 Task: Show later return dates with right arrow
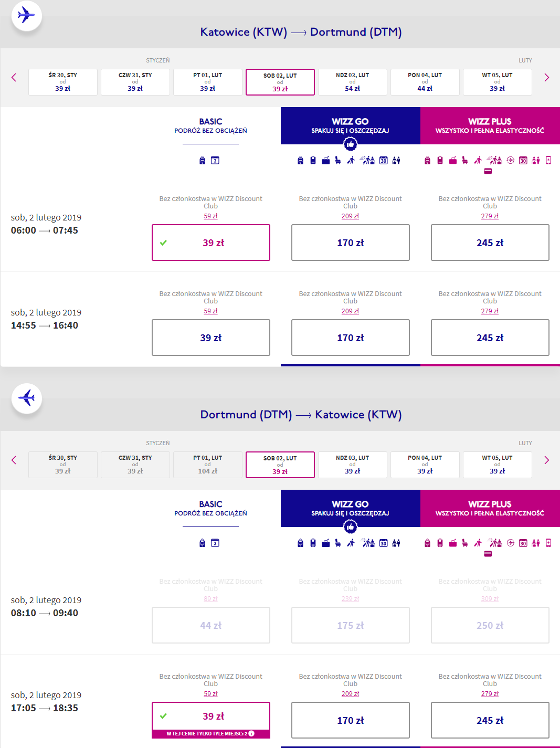(546, 460)
